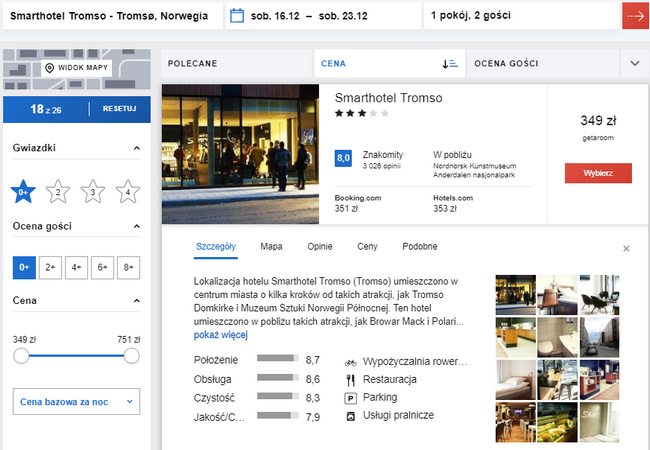Screen dimensions: 650x450
Task: Sort results by Ocena gości
Action: tap(543, 63)
